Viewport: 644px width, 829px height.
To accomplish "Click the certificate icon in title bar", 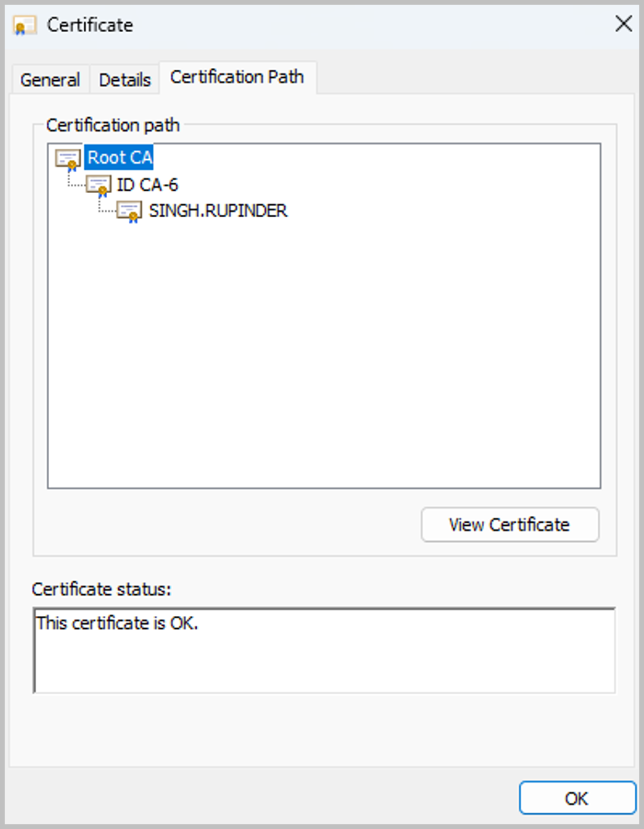I will coord(25,25).
